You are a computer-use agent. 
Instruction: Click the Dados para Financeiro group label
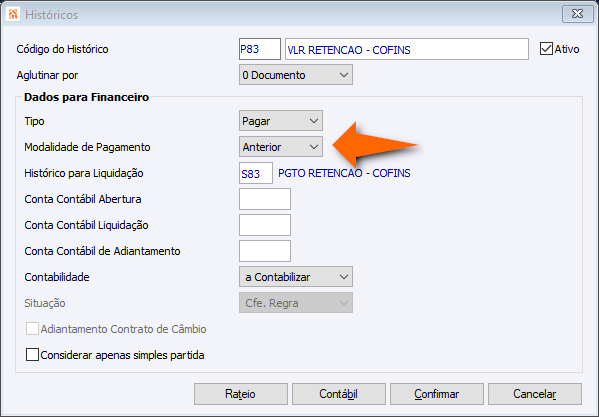tap(86, 97)
